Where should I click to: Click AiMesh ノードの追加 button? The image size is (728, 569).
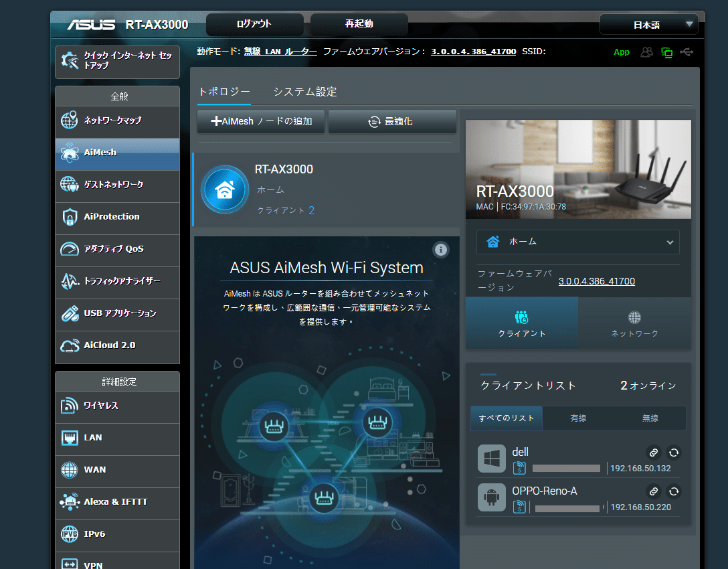tap(261, 122)
